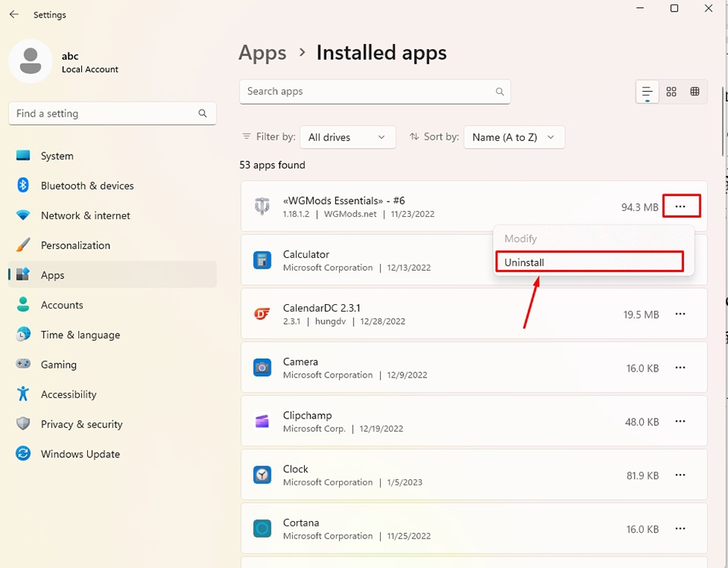Click the Gaming controller icon
This screenshot has width=728, height=568.
pyautogui.click(x=24, y=364)
